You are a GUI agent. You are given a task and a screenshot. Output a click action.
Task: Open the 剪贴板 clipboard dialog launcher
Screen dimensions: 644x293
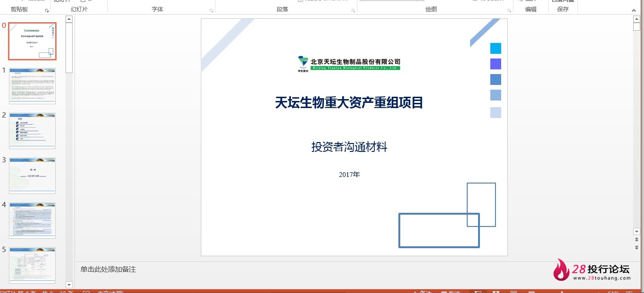(x=47, y=10)
